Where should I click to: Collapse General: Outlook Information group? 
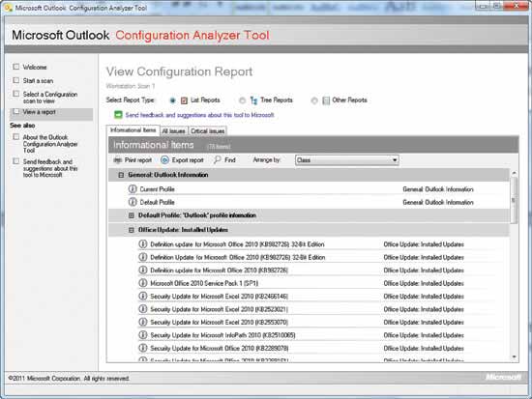pyautogui.click(x=121, y=175)
